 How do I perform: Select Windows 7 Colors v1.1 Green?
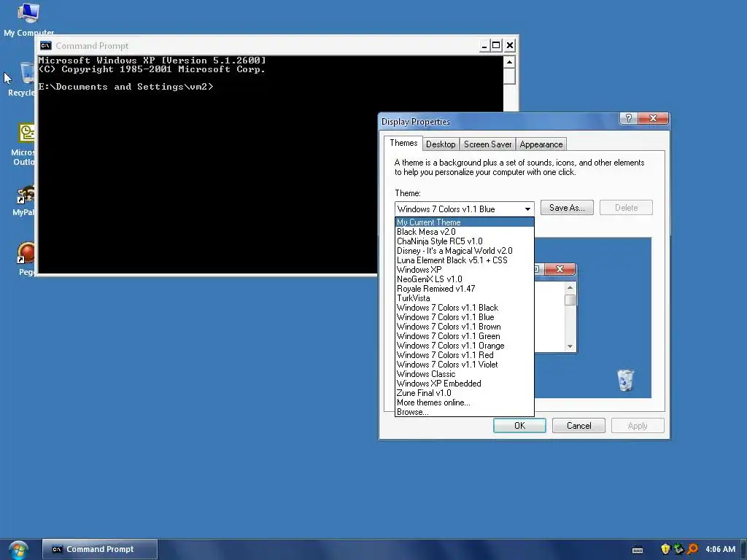click(465, 336)
